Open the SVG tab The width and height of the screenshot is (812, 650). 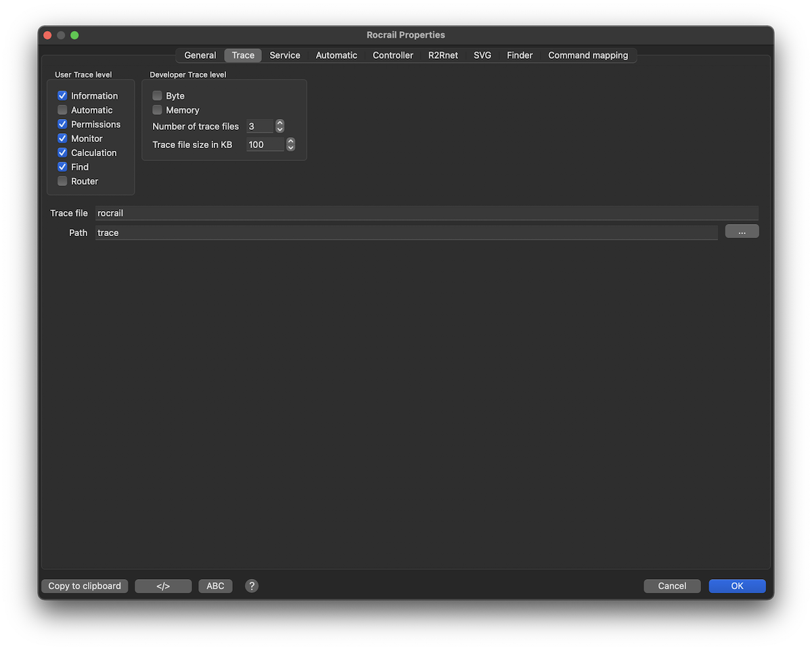click(x=482, y=55)
